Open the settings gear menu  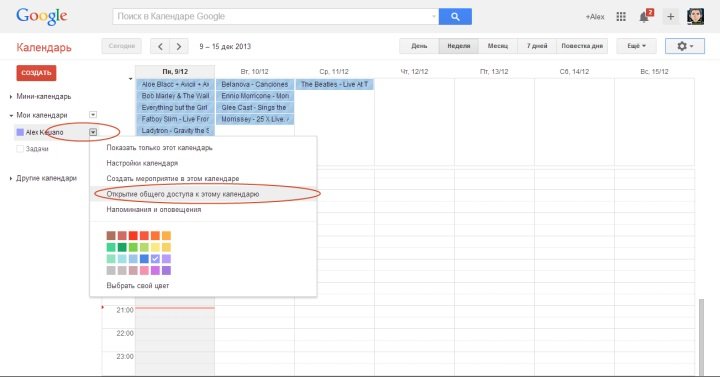click(685, 46)
